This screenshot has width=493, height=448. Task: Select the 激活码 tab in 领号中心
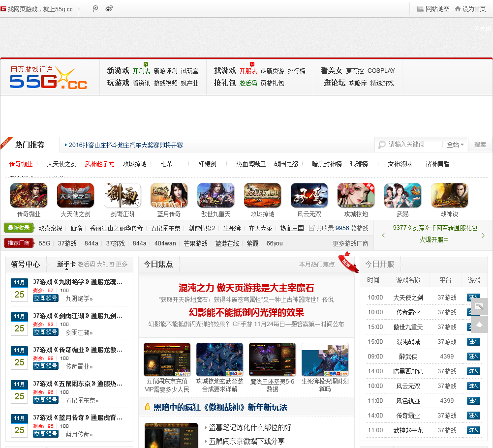(x=86, y=264)
